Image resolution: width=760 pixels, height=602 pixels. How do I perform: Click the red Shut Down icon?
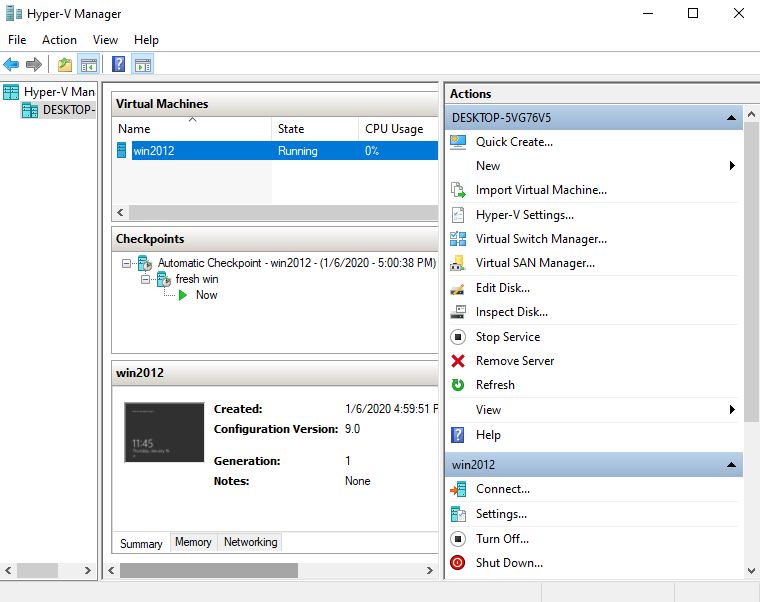point(458,563)
